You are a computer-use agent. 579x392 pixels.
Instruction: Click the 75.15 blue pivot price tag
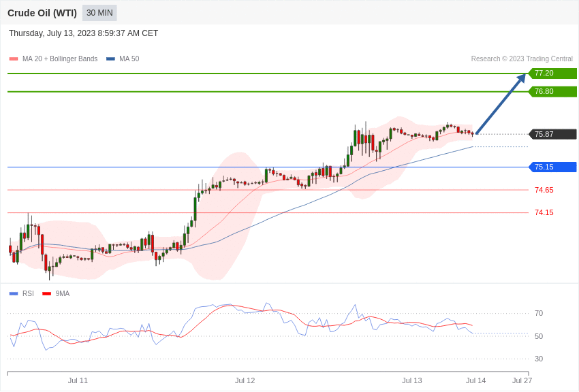pos(553,167)
